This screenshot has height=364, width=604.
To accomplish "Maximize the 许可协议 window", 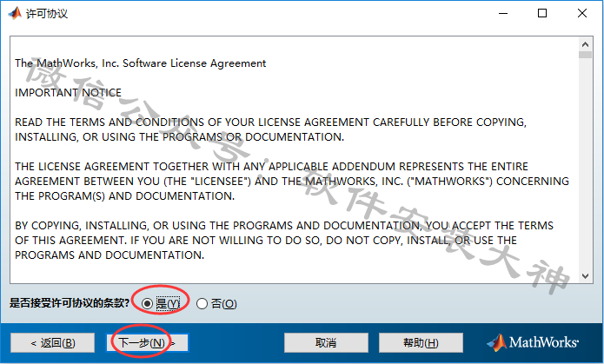I will (x=542, y=14).
